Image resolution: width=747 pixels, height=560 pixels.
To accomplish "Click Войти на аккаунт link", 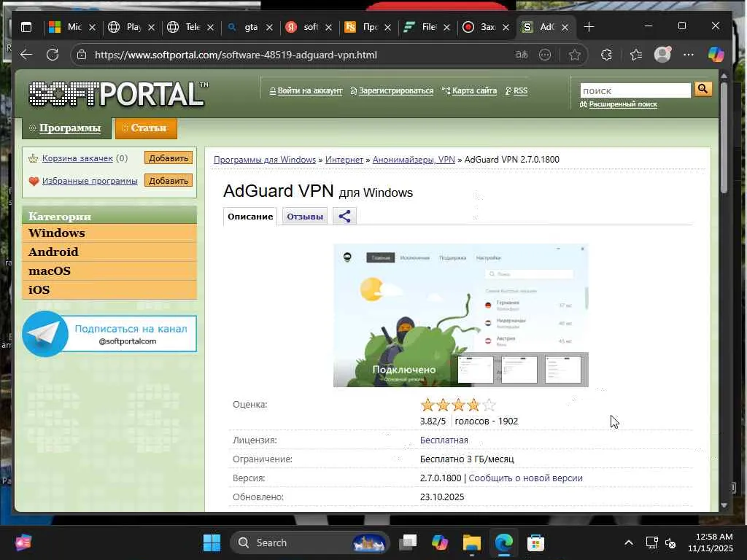I will click(309, 90).
